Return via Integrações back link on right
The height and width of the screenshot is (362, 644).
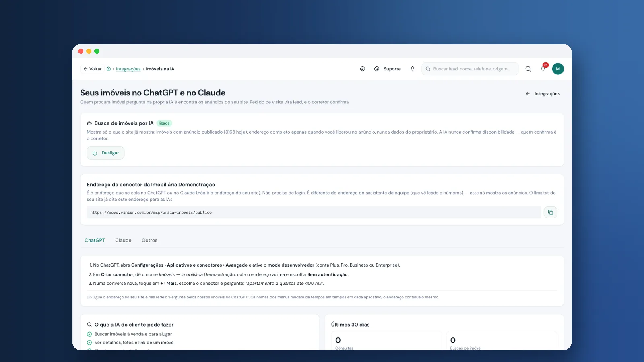[x=543, y=93]
